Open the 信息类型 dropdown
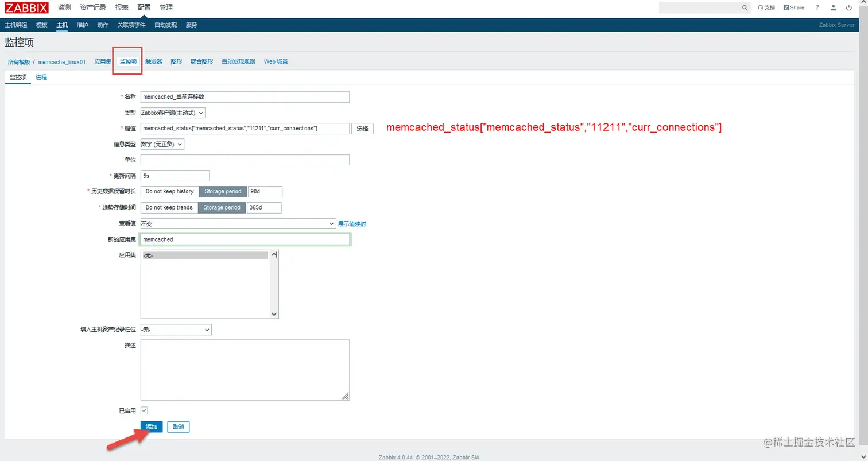 [x=162, y=145]
